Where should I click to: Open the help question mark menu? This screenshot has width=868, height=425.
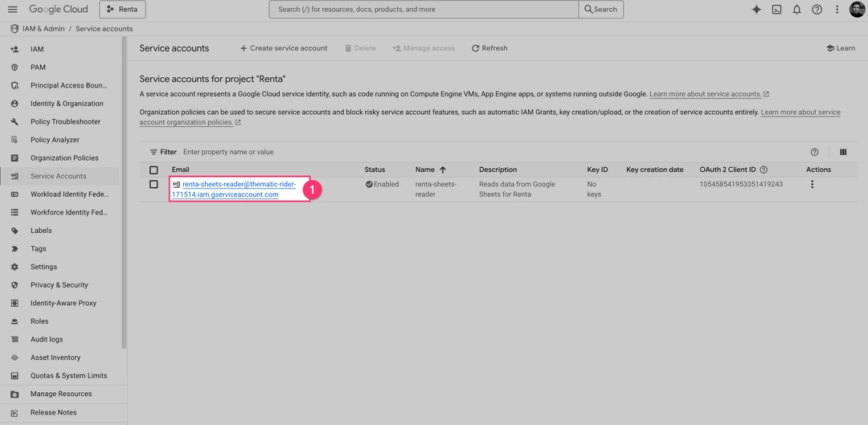pos(817,10)
